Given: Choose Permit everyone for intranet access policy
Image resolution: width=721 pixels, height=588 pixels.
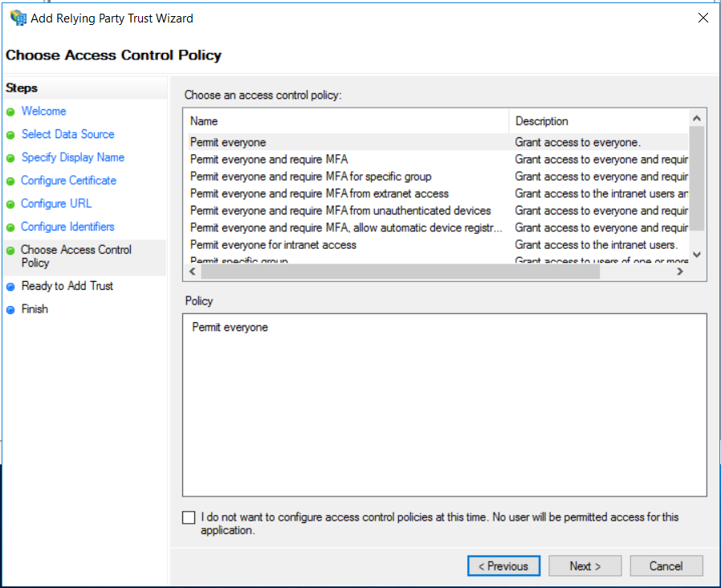Looking at the screenshot, I should [x=273, y=245].
